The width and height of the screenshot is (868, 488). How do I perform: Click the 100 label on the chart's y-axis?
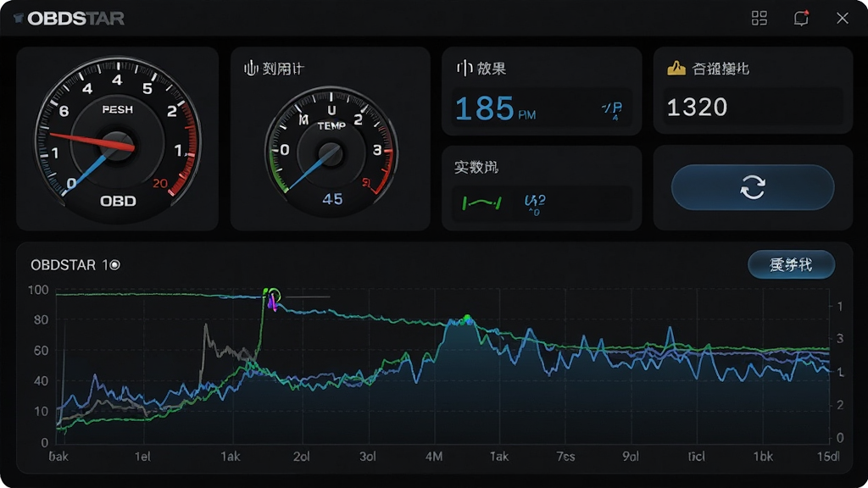click(x=38, y=290)
